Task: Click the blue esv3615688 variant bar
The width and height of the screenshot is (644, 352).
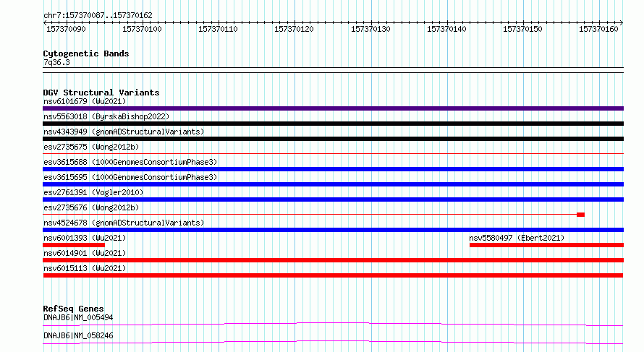Action: pos(333,169)
